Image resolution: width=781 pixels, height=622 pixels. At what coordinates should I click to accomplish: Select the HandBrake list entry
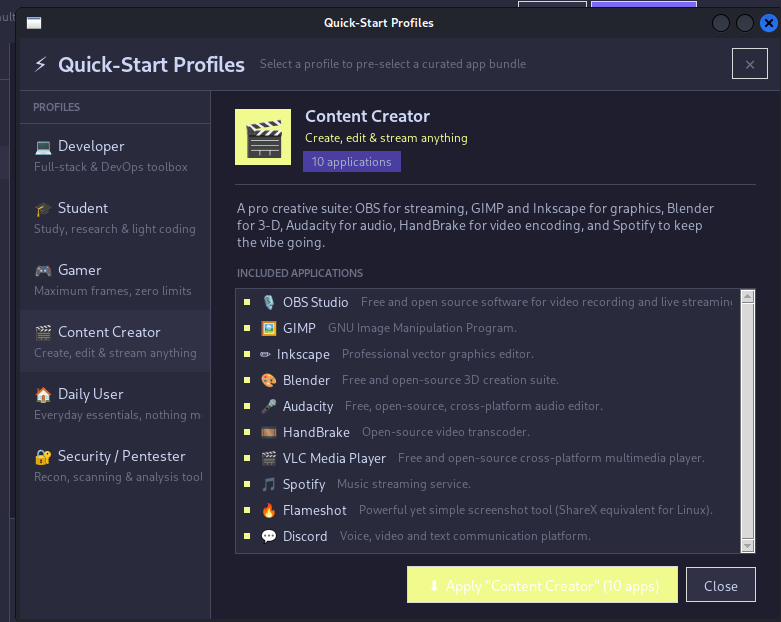click(x=488, y=432)
